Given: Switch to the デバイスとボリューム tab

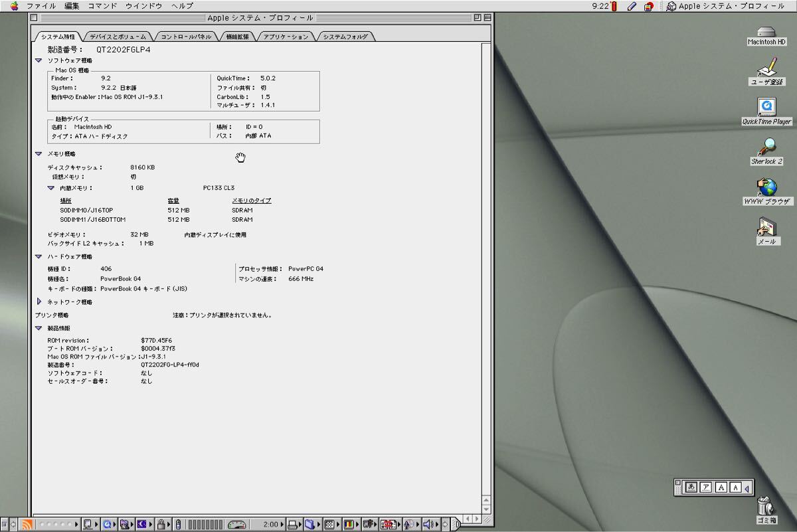Looking at the screenshot, I should pos(118,37).
